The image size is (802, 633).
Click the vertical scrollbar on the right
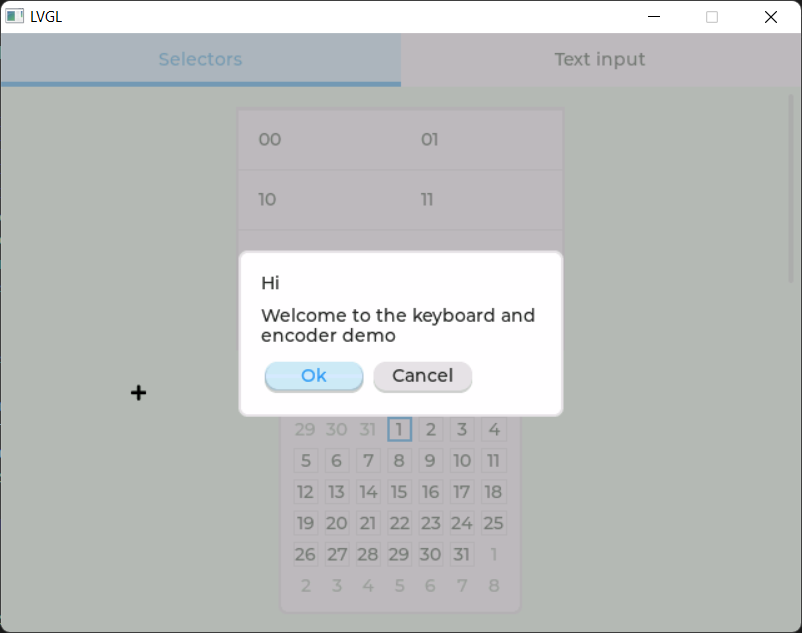click(x=791, y=188)
